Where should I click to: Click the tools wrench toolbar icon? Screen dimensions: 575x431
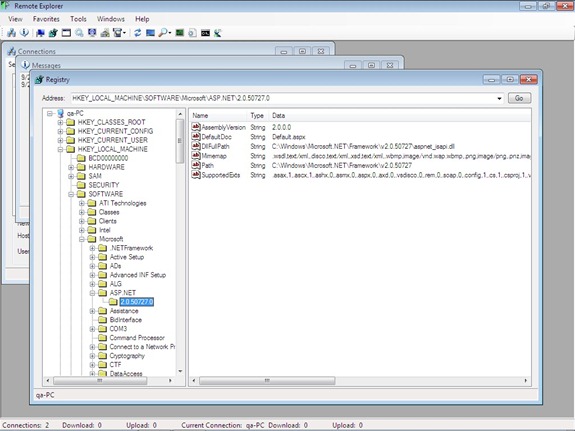[218, 33]
